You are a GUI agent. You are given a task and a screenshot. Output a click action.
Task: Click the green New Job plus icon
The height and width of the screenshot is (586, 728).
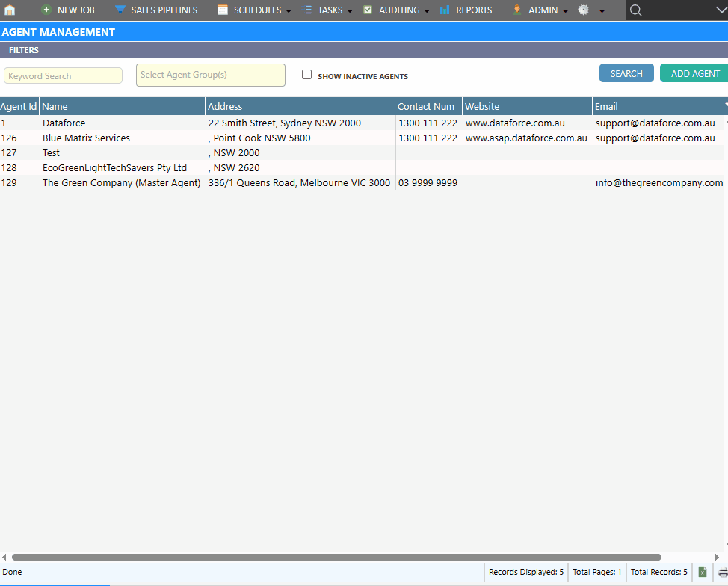(46, 10)
